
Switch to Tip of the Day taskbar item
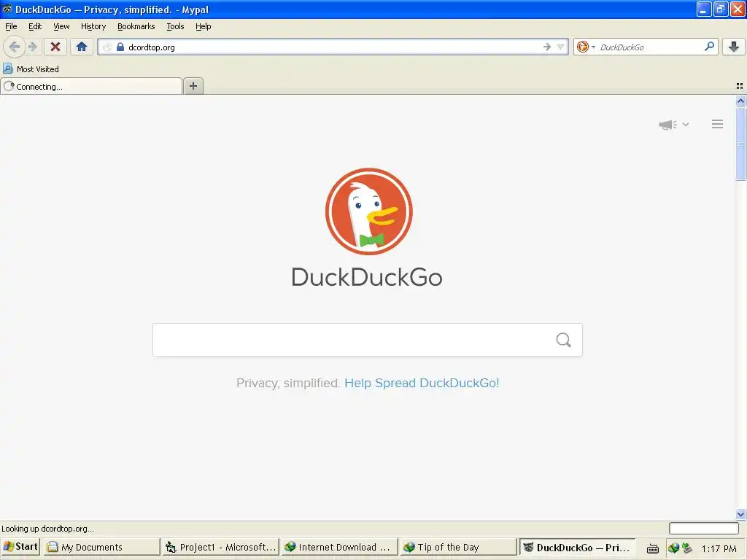[458, 547]
